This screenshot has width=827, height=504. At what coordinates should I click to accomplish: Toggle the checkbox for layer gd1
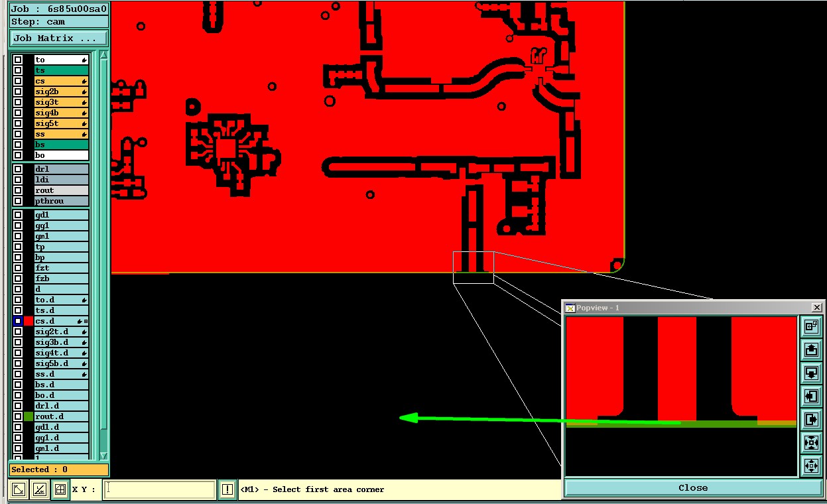18,216
